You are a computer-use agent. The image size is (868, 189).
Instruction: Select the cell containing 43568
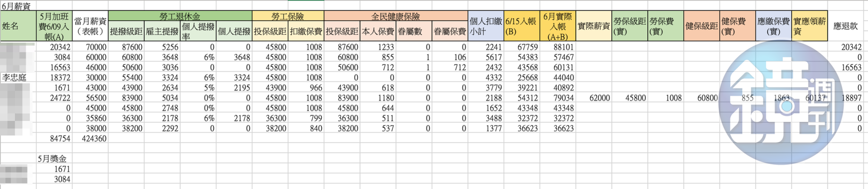click(x=521, y=67)
